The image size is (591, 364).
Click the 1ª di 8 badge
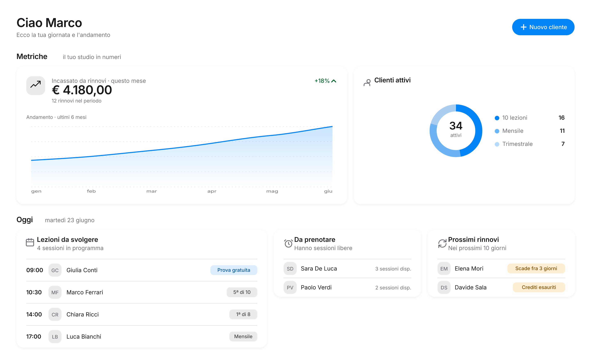click(x=243, y=314)
